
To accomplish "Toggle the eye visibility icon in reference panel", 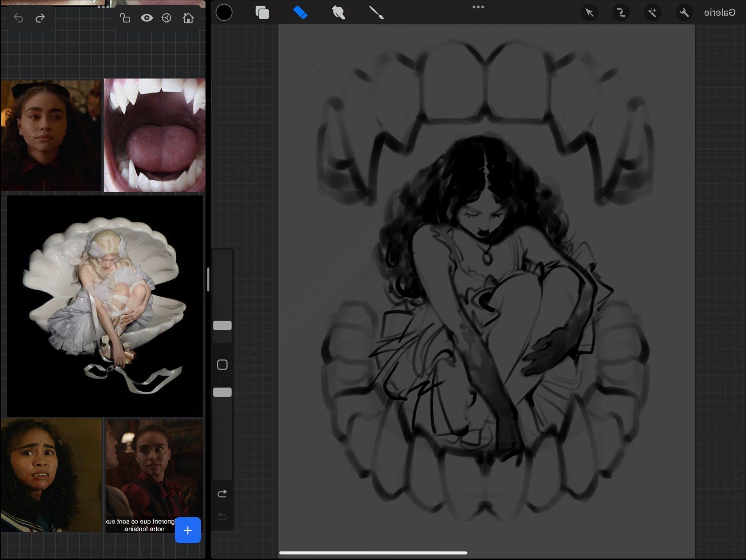I will point(147,18).
